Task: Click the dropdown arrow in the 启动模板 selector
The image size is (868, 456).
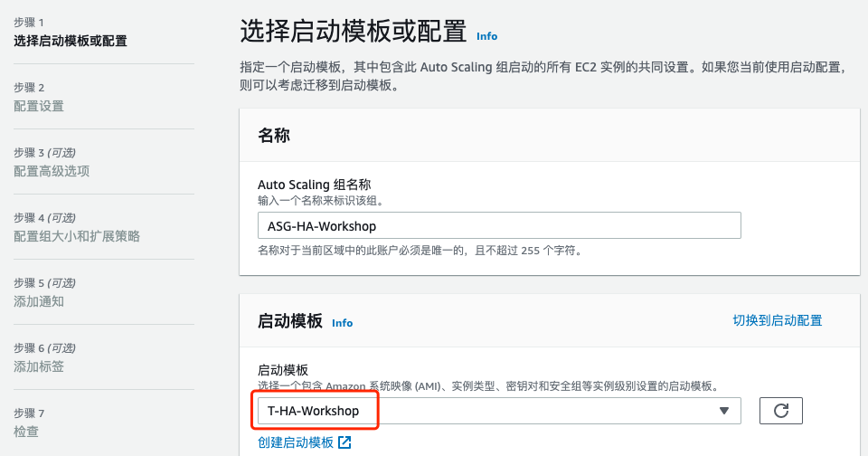Action: (723, 411)
